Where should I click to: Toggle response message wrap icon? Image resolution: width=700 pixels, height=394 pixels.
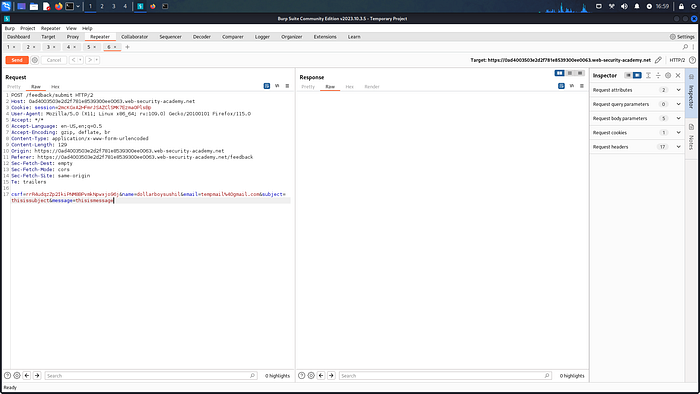pyautogui.click(x=561, y=86)
